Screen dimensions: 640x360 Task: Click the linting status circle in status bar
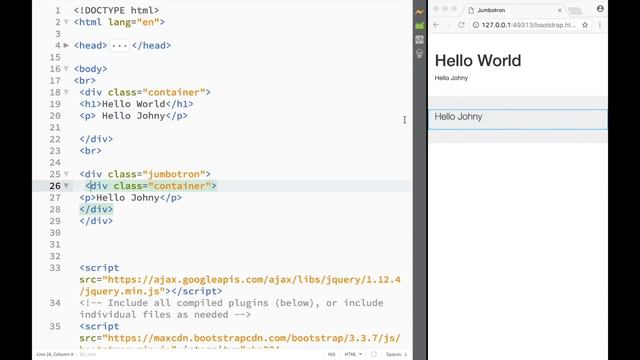pos(373,354)
